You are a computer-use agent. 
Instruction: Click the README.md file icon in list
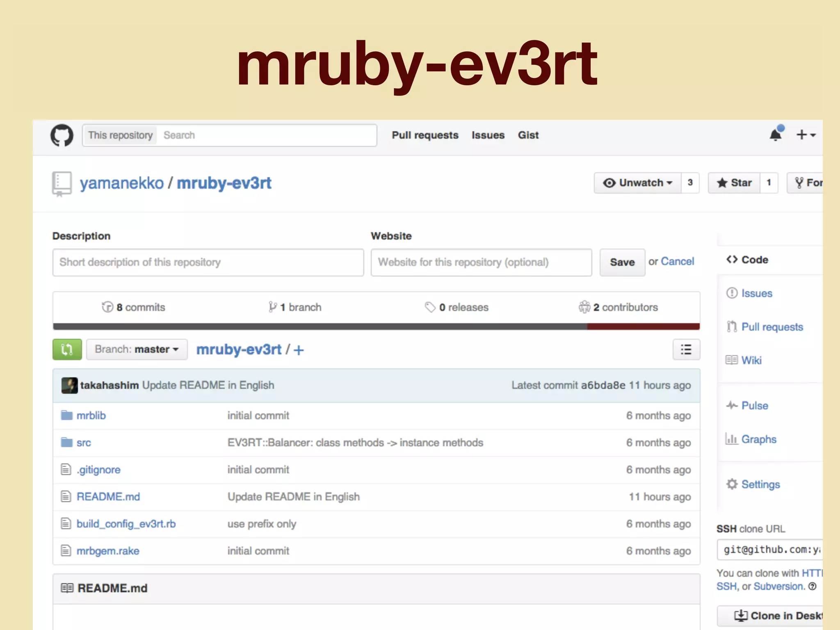pyautogui.click(x=66, y=496)
